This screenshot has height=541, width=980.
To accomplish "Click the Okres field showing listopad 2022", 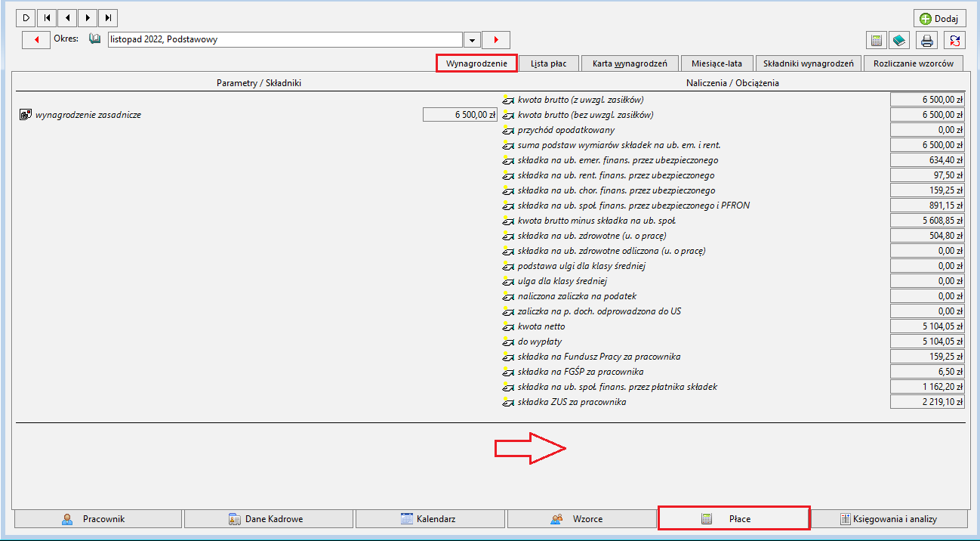I will pyautogui.click(x=285, y=39).
